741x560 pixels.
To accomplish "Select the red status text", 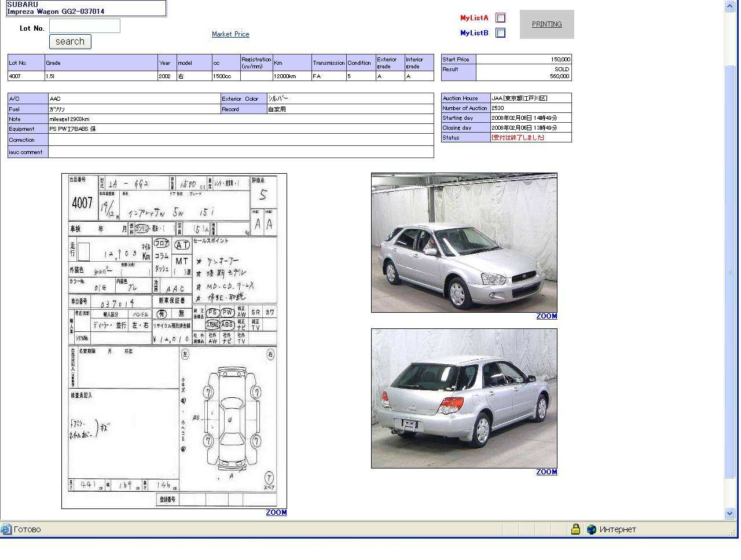I will pos(518,138).
